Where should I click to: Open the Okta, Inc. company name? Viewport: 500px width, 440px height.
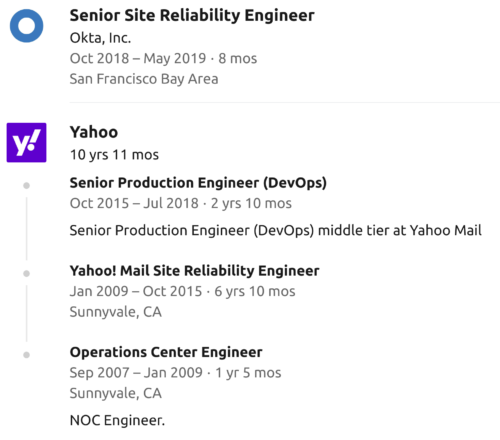click(x=100, y=38)
